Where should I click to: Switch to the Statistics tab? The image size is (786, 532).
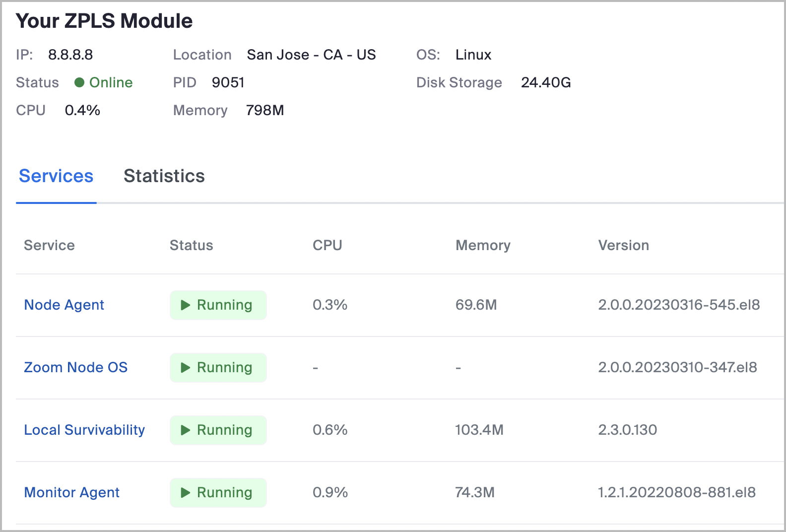[x=164, y=176]
